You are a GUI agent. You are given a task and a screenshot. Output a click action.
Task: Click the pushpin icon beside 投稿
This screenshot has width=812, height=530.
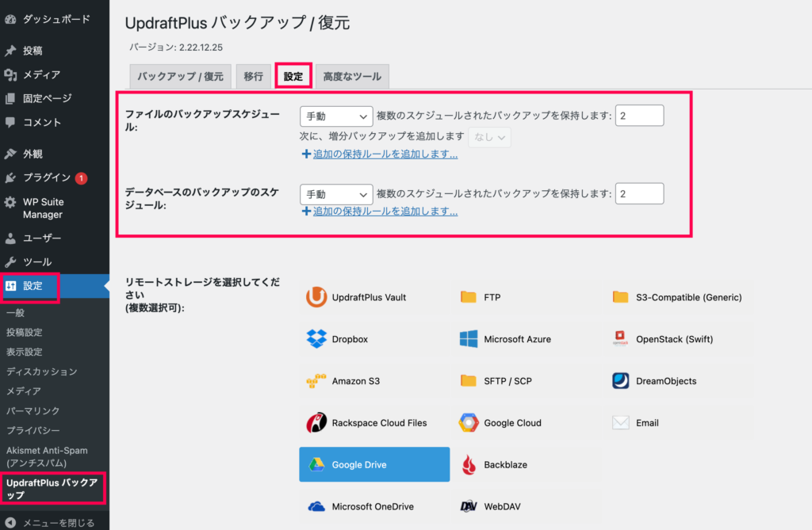[10, 51]
